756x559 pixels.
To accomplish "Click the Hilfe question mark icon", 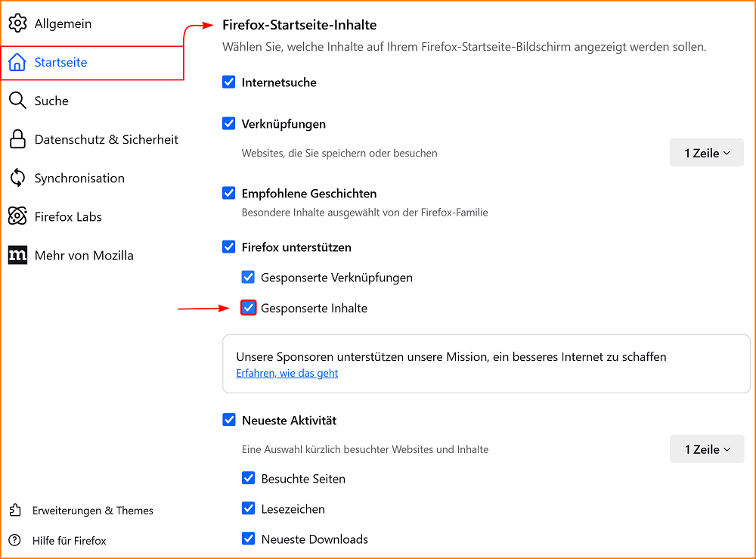I will (x=15, y=541).
